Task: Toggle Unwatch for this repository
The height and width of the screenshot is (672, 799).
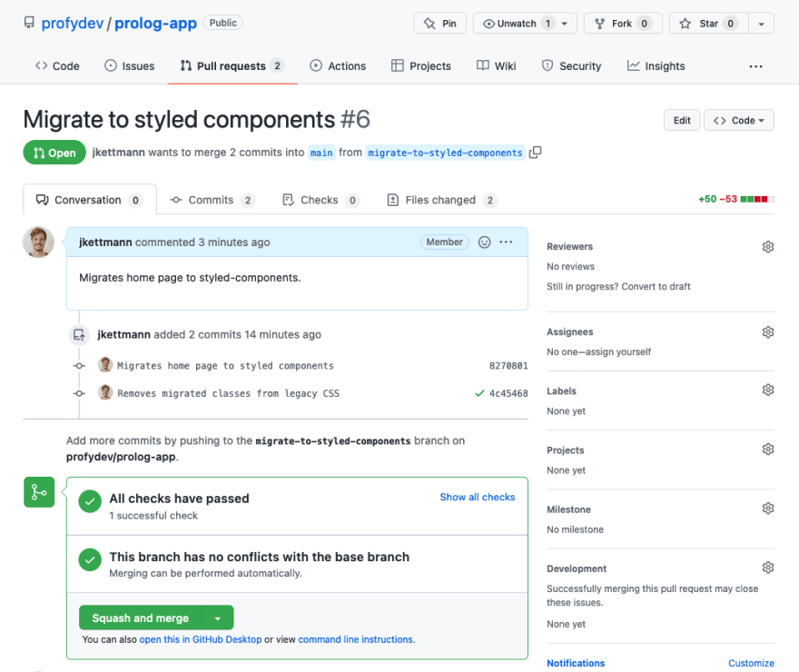Action: point(525,24)
